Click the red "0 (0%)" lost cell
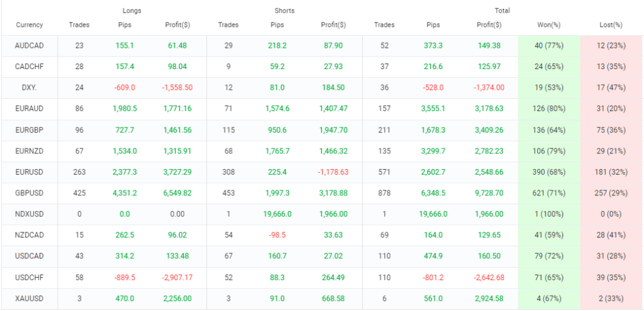The image size is (644, 311). tap(611, 214)
